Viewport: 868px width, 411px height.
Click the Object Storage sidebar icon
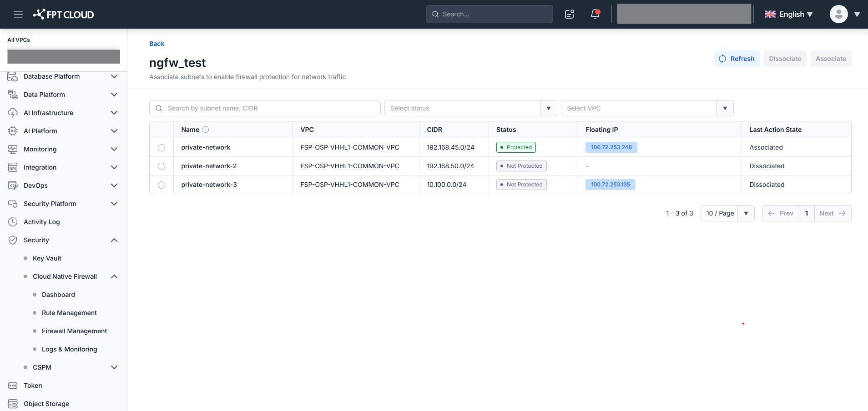click(x=13, y=404)
